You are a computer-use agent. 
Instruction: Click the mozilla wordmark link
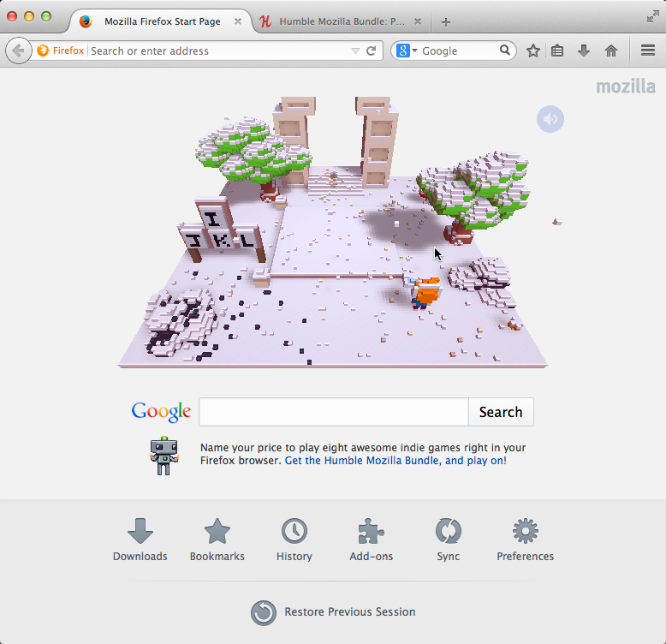click(x=626, y=86)
